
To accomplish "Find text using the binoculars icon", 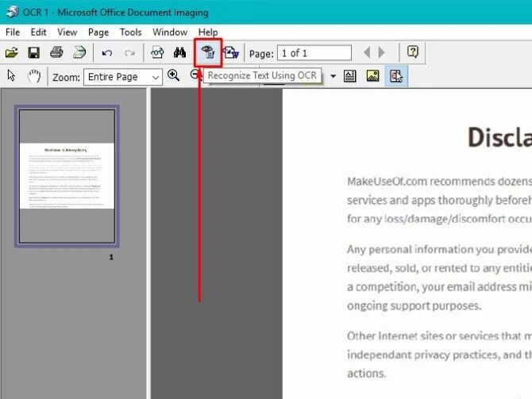I will (x=179, y=52).
